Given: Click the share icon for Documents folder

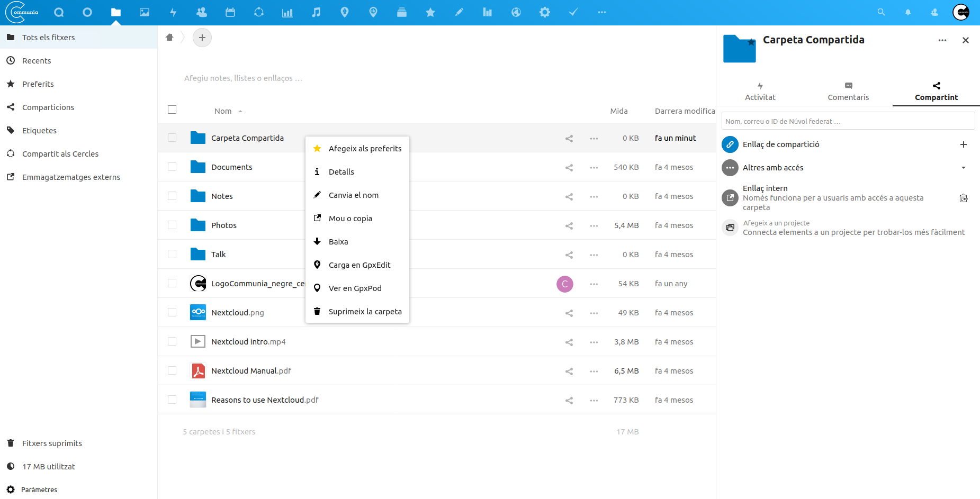Looking at the screenshot, I should [x=569, y=167].
